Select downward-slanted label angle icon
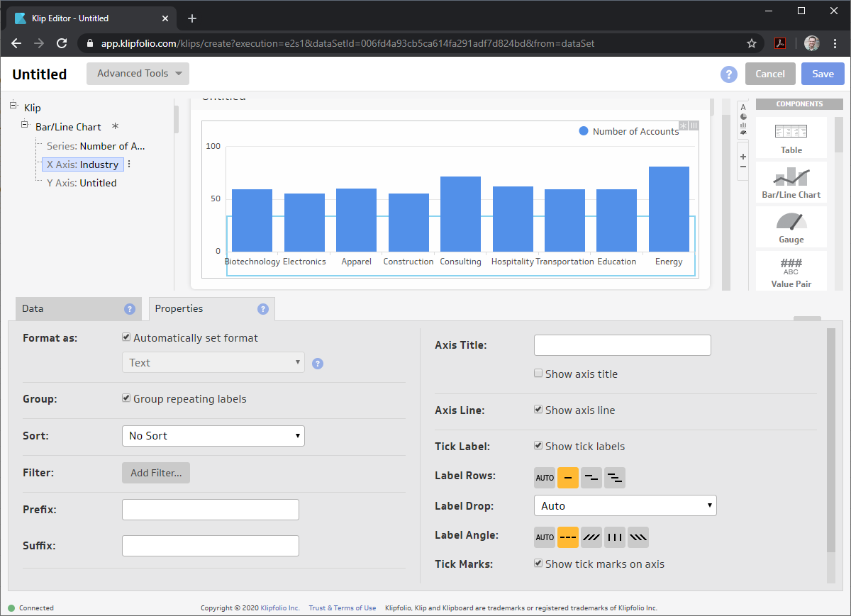 click(x=638, y=537)
